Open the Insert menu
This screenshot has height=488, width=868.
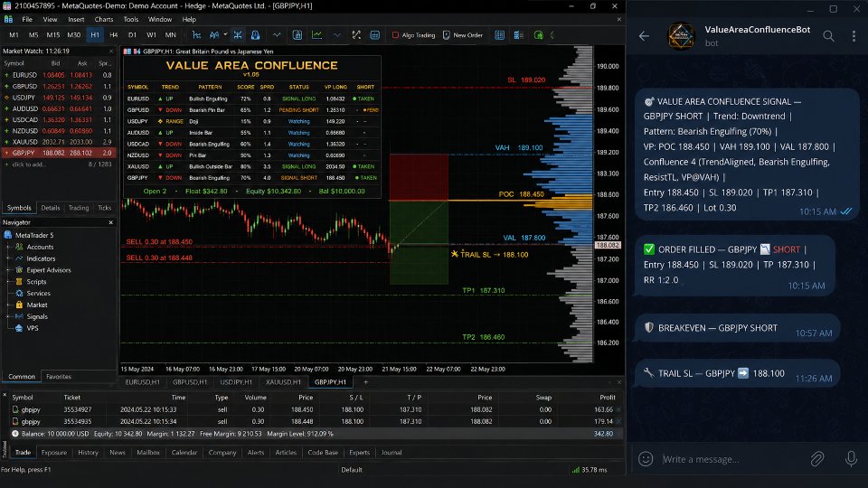click(x=76, y=19)
